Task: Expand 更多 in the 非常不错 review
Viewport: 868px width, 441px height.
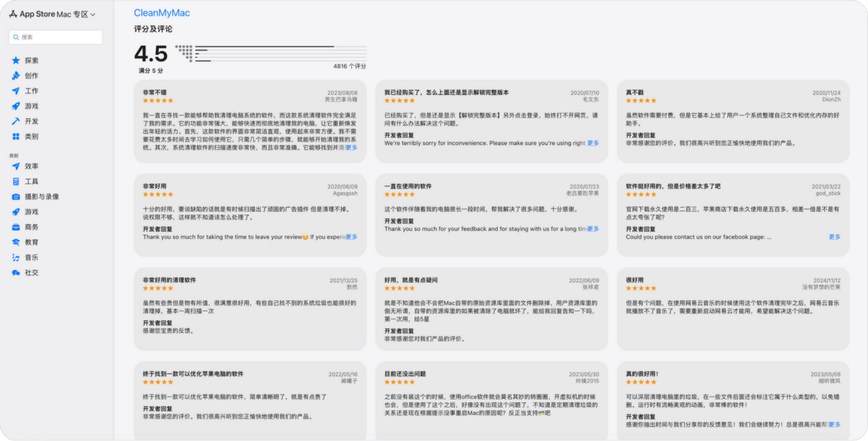Action: (351, 148)
